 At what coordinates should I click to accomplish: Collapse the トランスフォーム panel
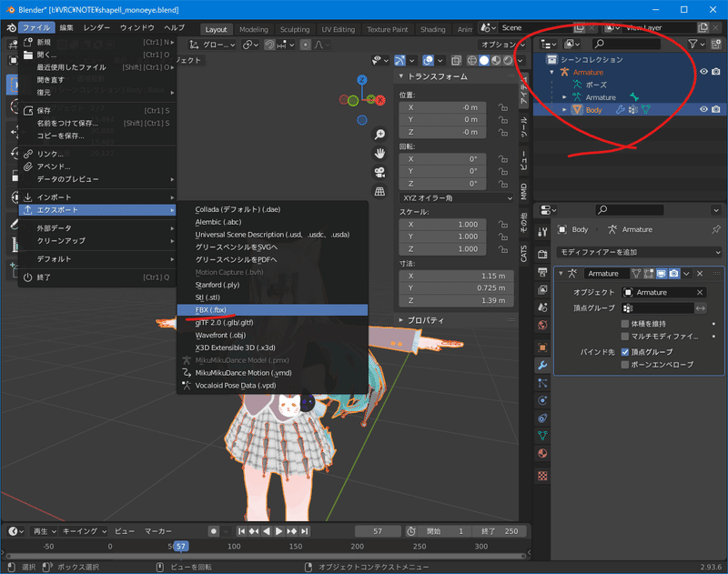pos(401,76)
